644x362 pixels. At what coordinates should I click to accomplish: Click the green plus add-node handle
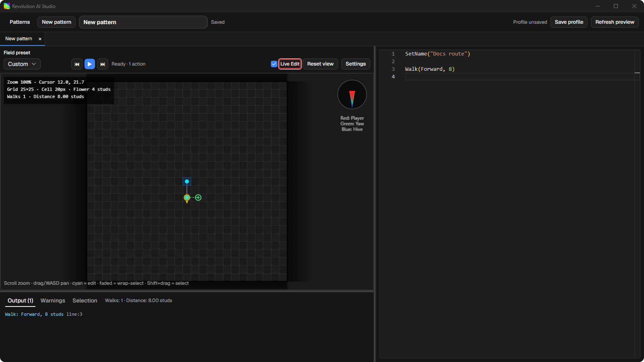(x=198, y=197)
